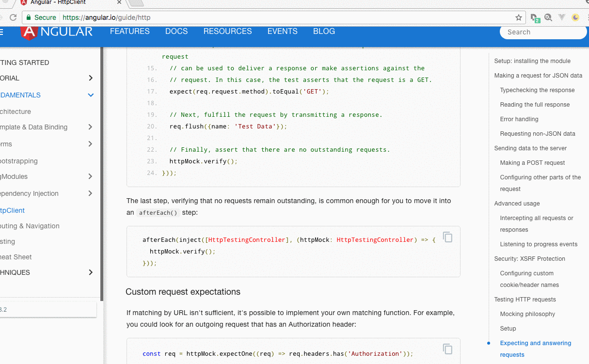Expand the Forms section chevron
This screenshot has height=364, width=589.
[x=91, y=144]
